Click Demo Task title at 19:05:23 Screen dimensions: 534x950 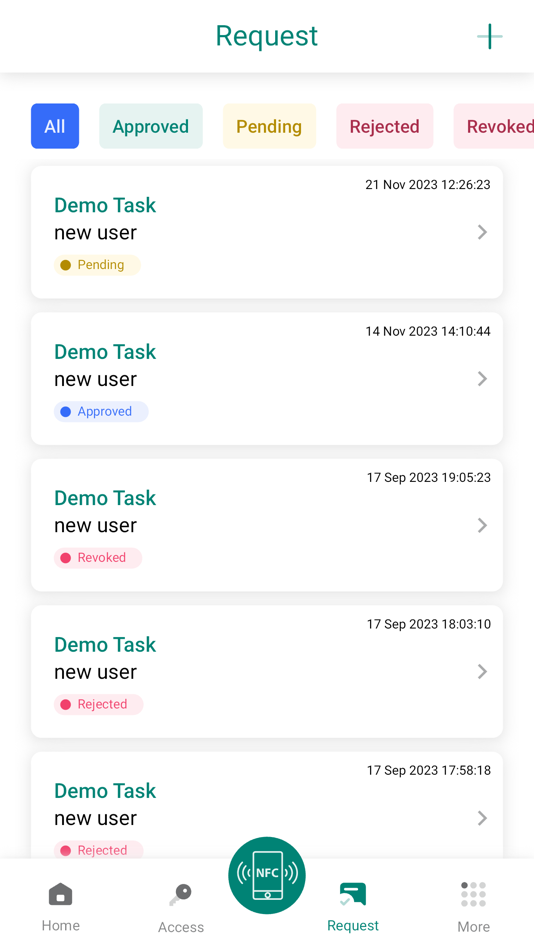pos(105,498)
